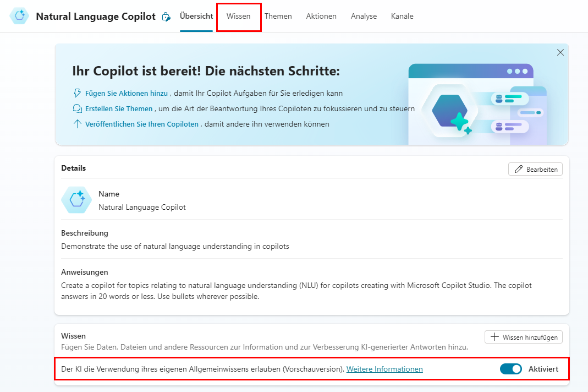Close the 'Ihr Copilot ist bereit' banner

pyautogui.click(x=560, y=52)
